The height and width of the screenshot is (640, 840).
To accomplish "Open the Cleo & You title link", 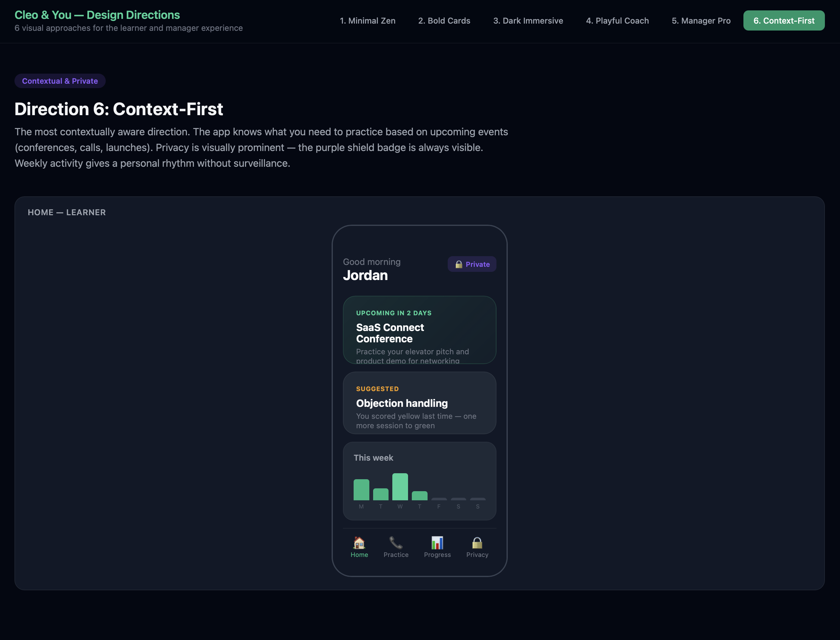I will 98,14.
